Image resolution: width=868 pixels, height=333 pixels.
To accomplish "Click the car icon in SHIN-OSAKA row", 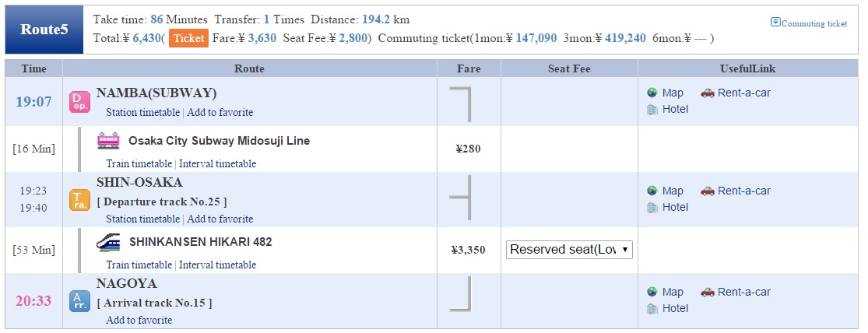I will (x=708, y=191).
